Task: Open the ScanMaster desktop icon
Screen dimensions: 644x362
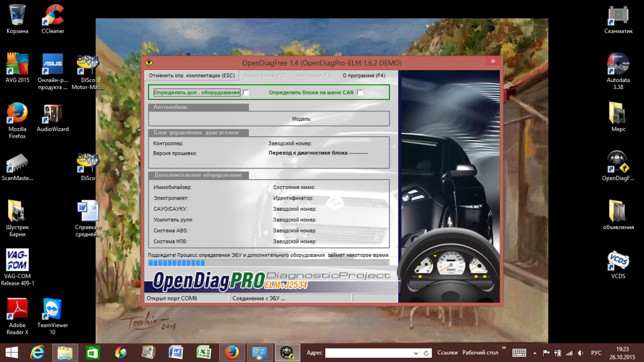Action: point(17,163)
